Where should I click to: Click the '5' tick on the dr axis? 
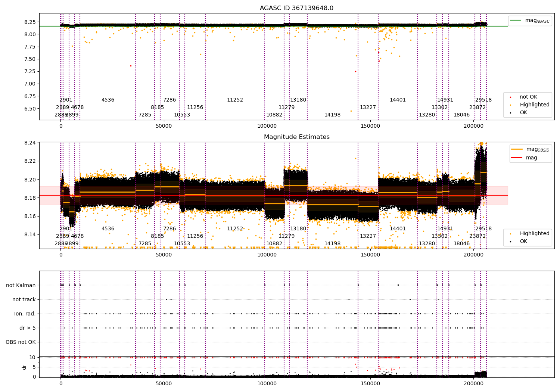[x=34, y=367]
